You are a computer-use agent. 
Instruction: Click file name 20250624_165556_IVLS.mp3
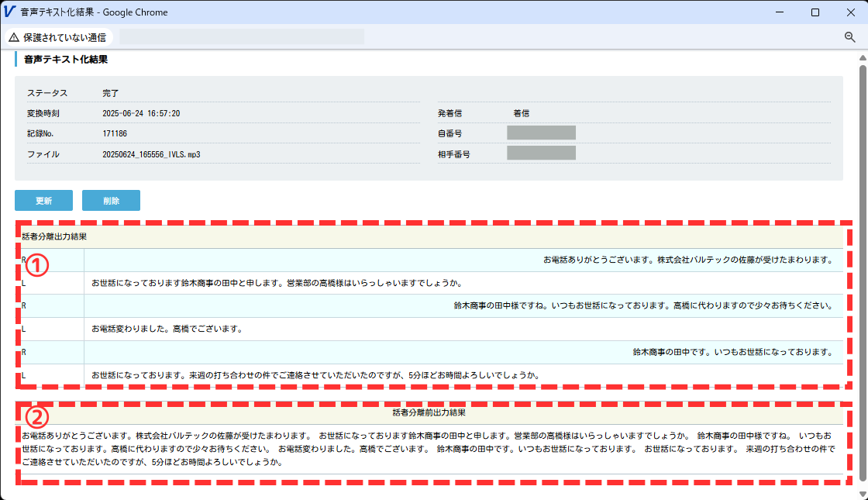point(151,154)
